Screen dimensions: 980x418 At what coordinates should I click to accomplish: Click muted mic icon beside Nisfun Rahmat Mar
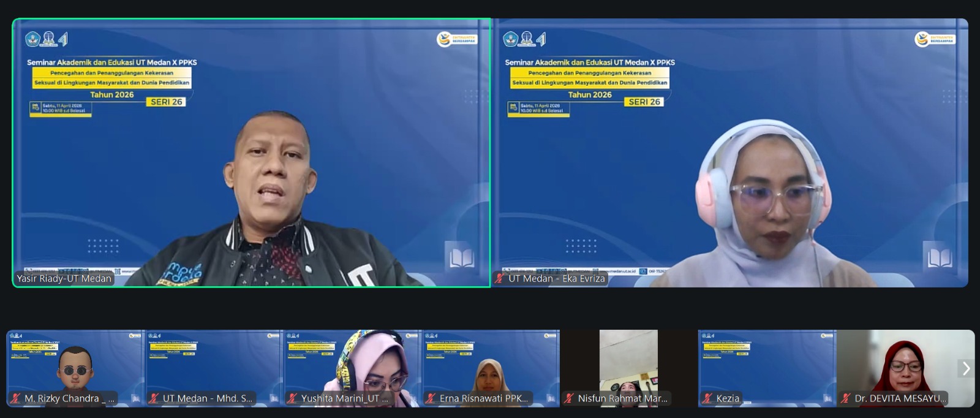[x=570, y=398]
